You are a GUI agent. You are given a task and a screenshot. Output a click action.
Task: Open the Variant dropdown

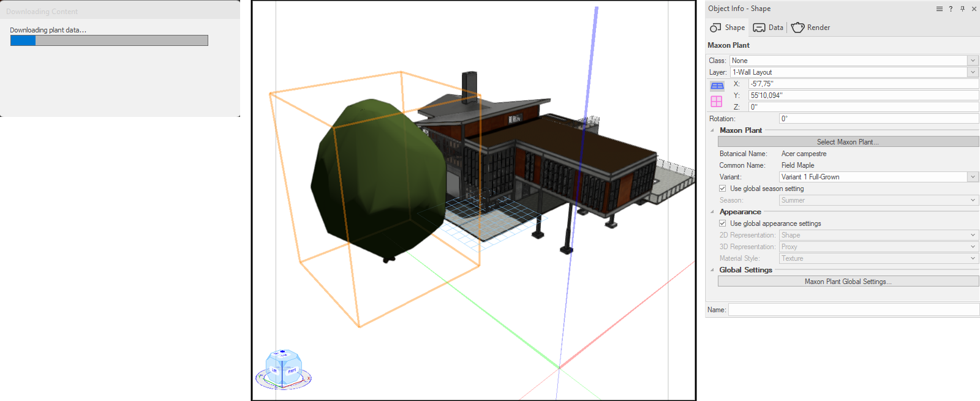pos(879,177)
